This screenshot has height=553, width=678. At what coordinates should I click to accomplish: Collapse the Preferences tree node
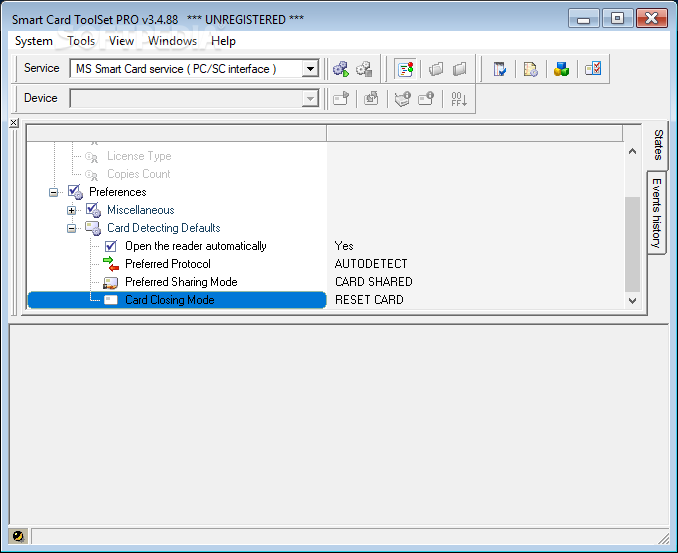coord(53,192)
